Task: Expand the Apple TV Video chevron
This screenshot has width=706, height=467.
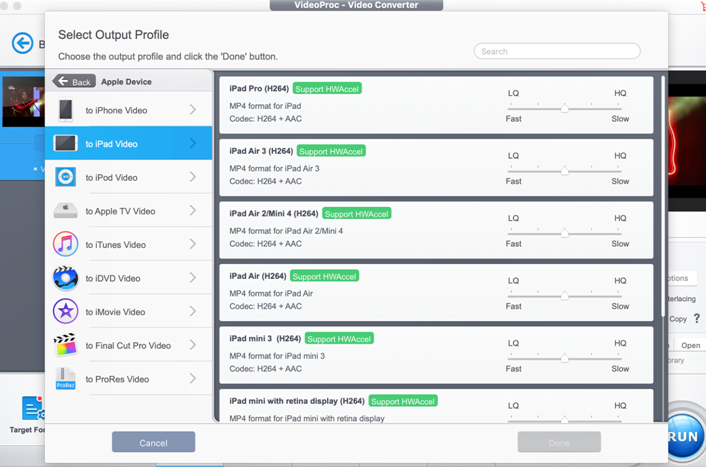Action: click(x=193, y=211)
